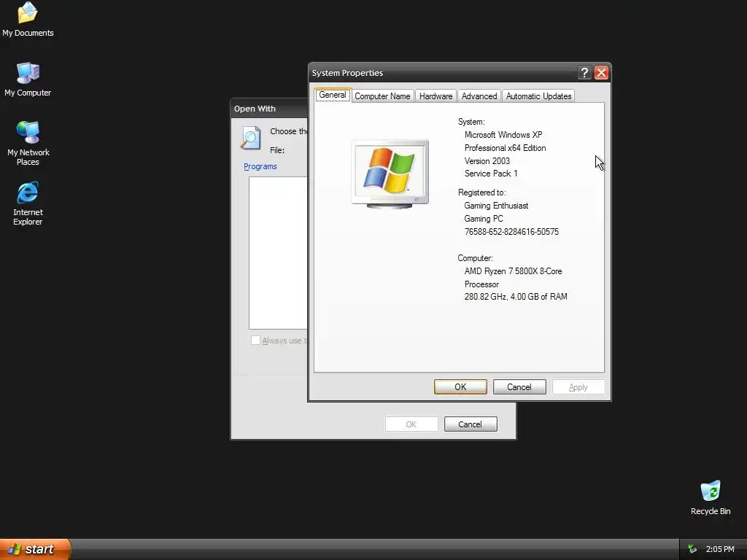The image size is (747, 560).
Task: Click the product ID 76588-652-8284616-50575
Action: 511,232
